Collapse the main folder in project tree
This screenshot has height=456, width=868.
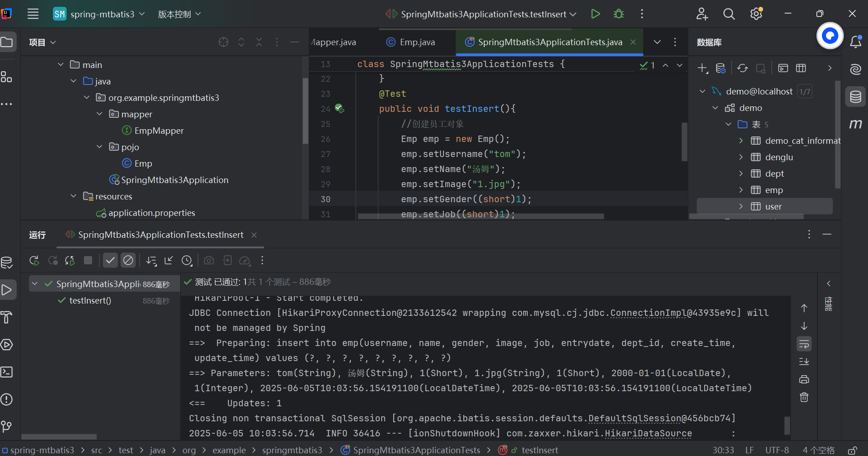[61, 65]
